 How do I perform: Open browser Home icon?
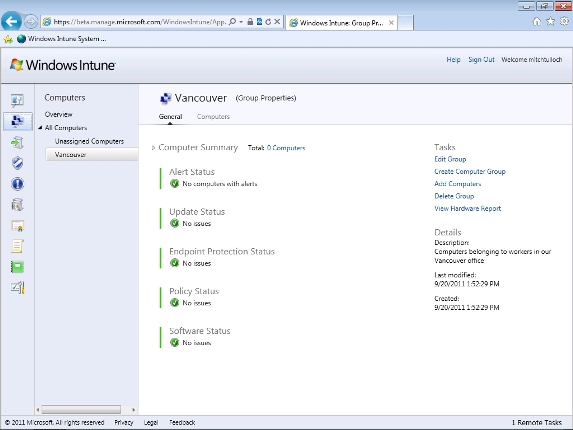[x=536, y=22]
